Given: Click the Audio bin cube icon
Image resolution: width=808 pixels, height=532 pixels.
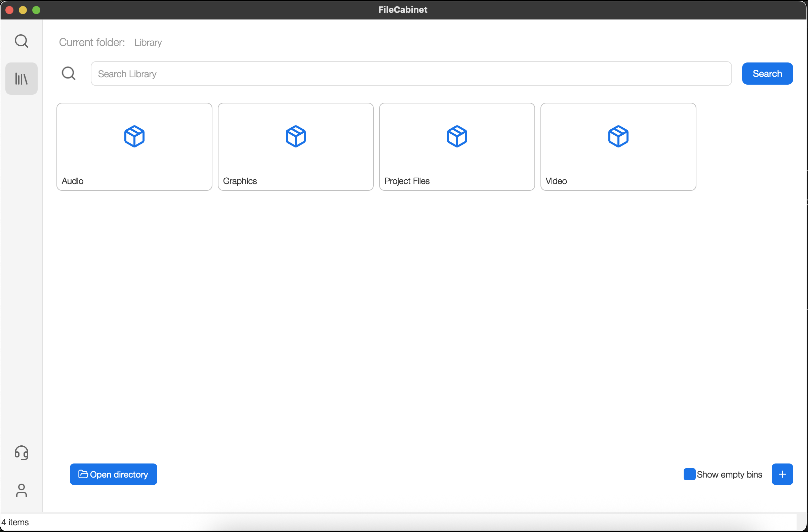Looking at the screenshot, I should (x=134, y=136).
